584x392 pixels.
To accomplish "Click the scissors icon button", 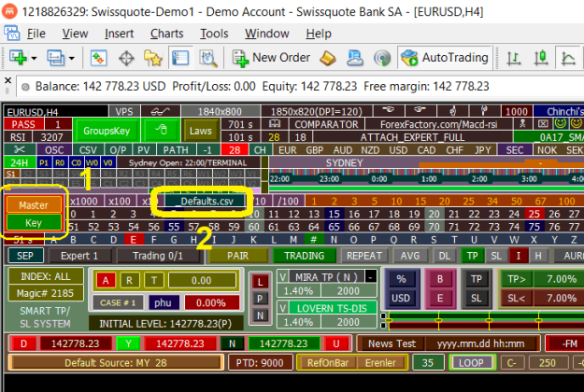I will 20,150.
